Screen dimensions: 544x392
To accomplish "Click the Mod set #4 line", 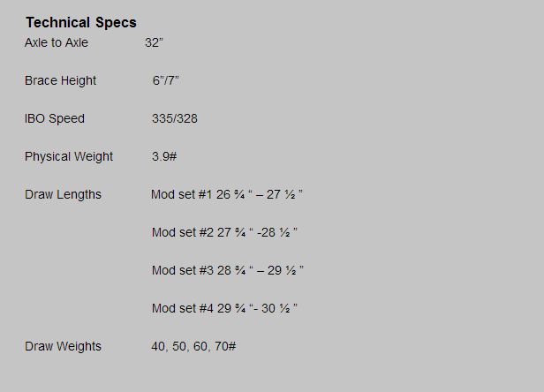I will 224,308.
